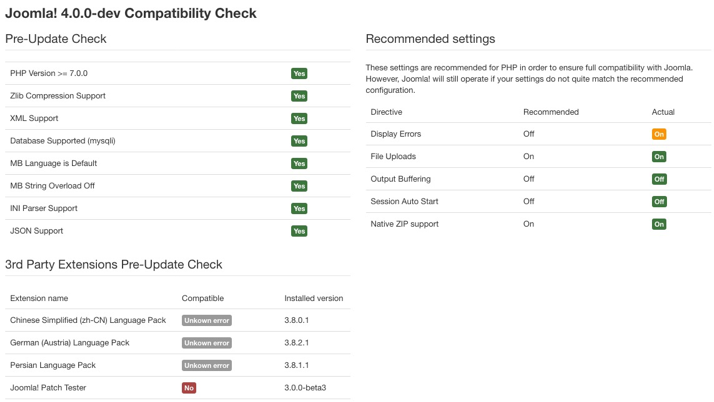Click recommended Off value for Output Buffering

(529, 179)
